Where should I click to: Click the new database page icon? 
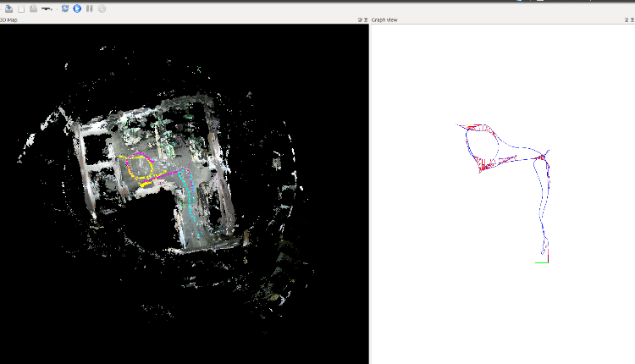[x=20, y=8]
